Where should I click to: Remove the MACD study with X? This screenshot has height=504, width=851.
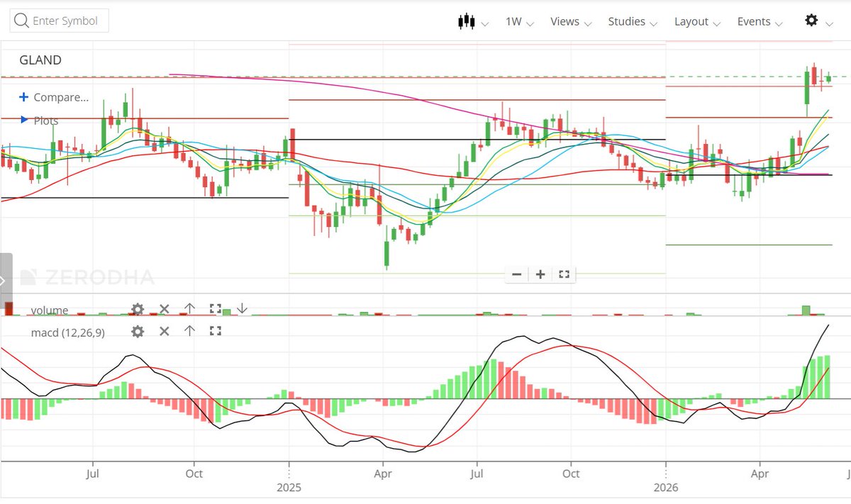164,331
